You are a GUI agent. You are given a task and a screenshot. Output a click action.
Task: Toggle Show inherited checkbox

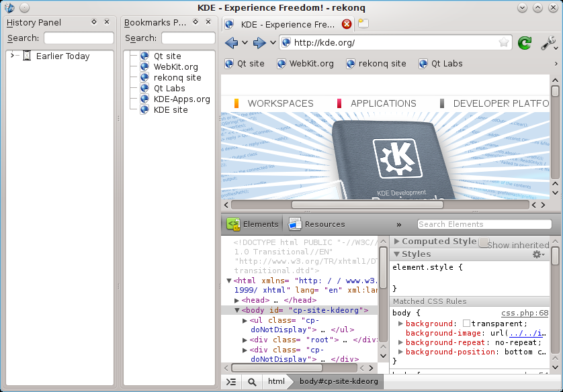484,242
